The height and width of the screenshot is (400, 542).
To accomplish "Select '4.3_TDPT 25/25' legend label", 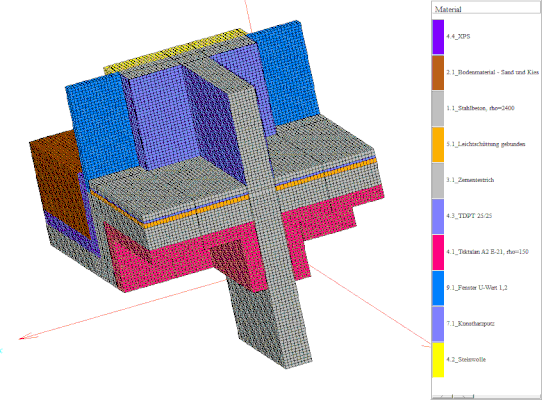I will tap(469, 216).
